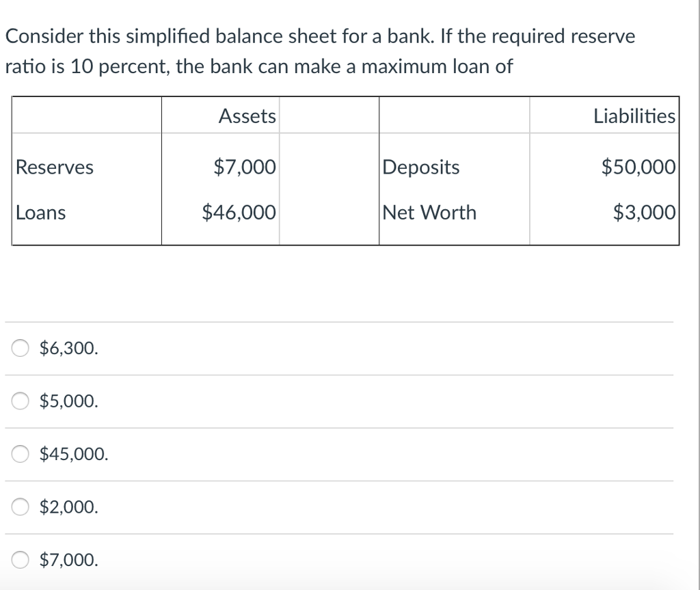Click the $5,000 answer label text
700x590 pixels.
(68, 401)
